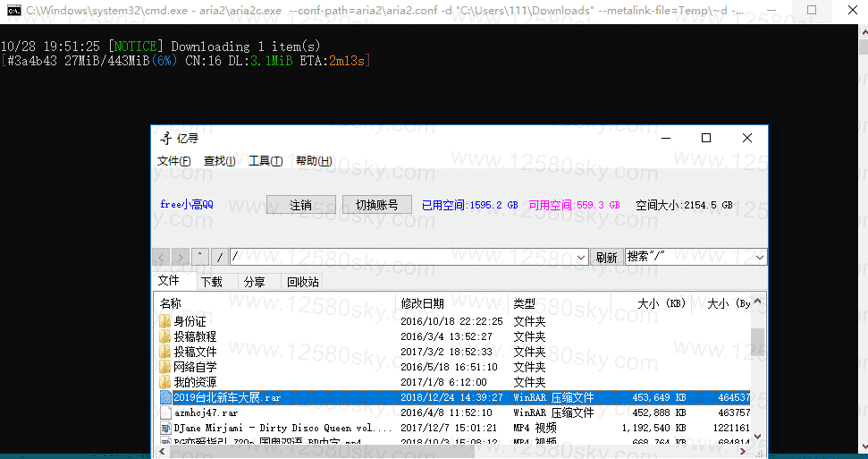Click the 亿寻 app logo in title bar
Image resolution: width=868 pixels, height=459 pixels.
pos(165,138)
